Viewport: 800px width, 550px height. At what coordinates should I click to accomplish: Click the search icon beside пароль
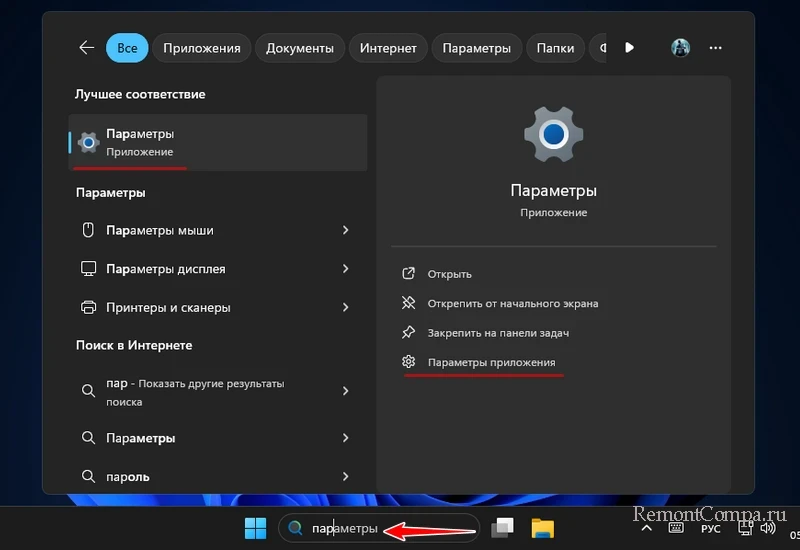click(x=88, y=477)
